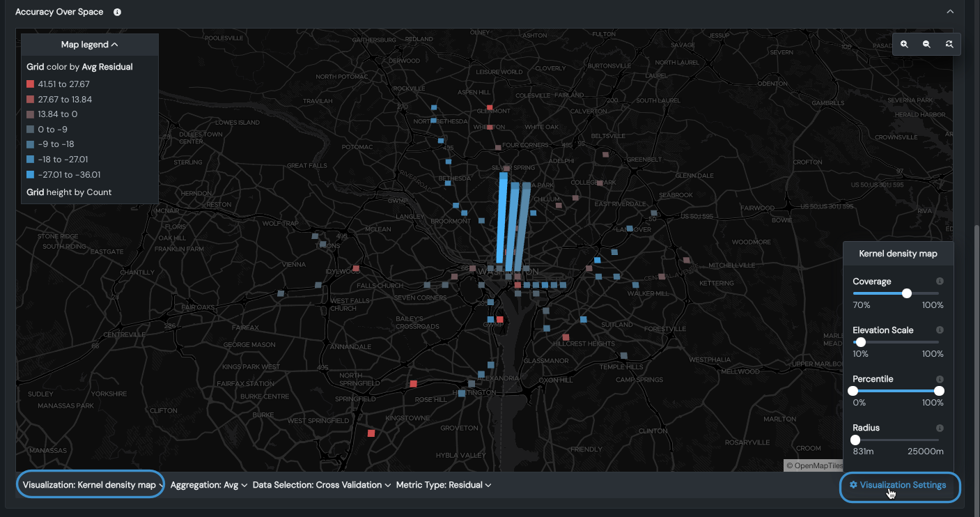This screenshot has height=517, width=980.
Task: Click the zoom in magnifier icon
Action: coord(904,44)
